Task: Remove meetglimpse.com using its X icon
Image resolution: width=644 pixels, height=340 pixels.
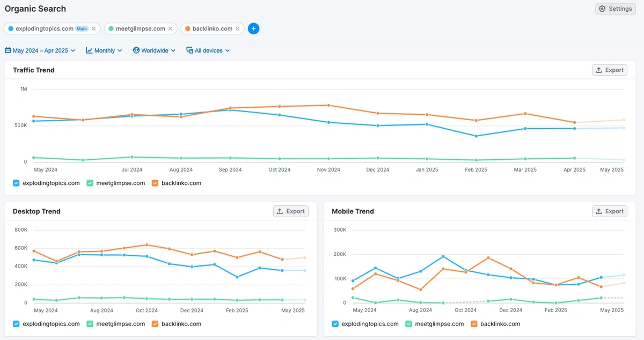Action: (170, 28)
